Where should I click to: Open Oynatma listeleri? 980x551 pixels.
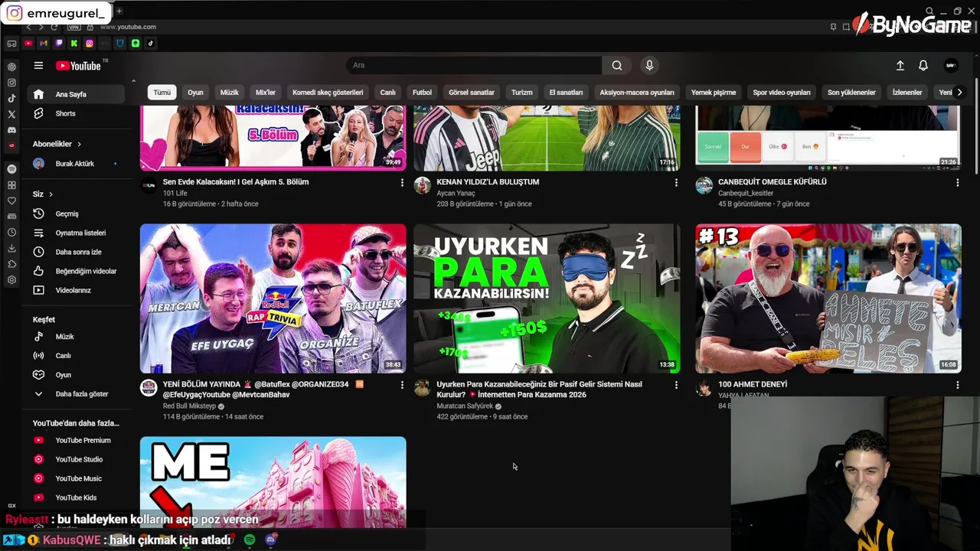point(75,233)
